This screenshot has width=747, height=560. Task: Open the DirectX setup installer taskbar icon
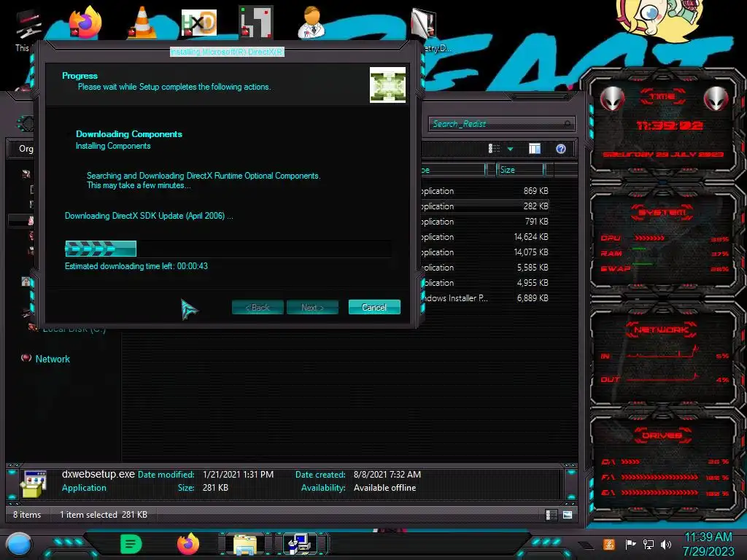[x=300, y=544]
